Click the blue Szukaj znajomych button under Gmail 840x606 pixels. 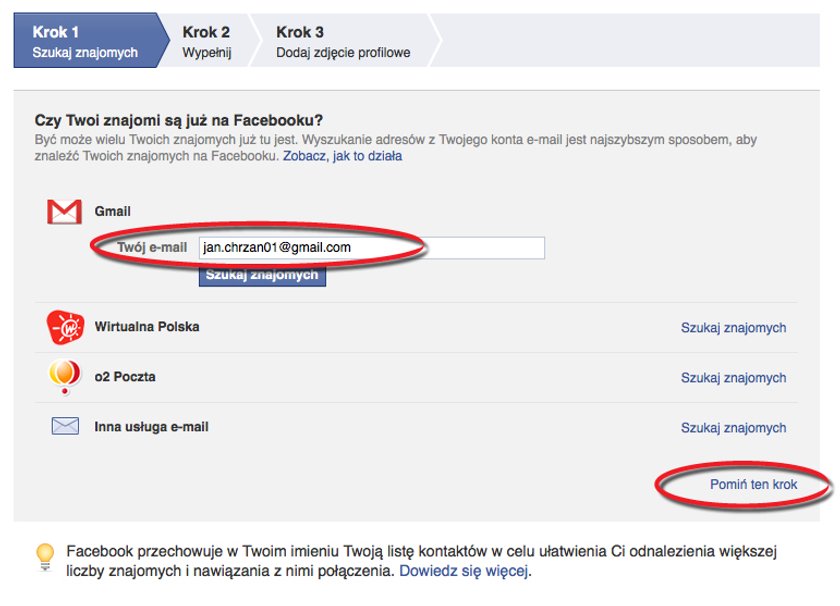pyautogui.click(x=262, y=275)
